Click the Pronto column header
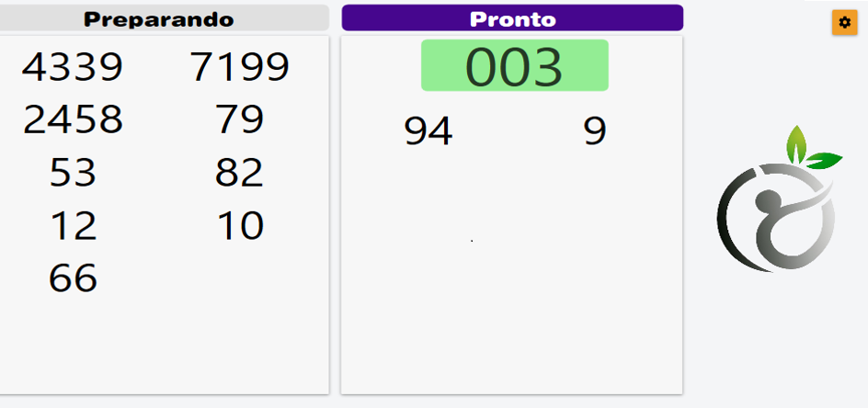The height and width of the screenshot is (408, 868). click(512, 18)
